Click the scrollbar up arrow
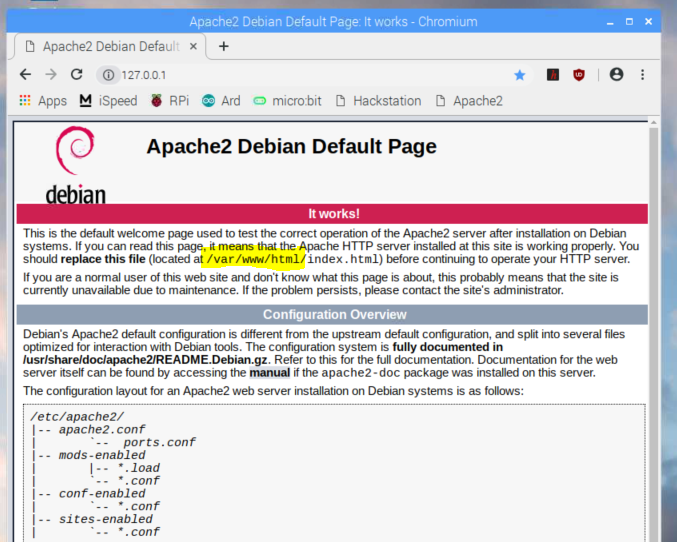Screen dimensions: 677x542 pos(654,123)
